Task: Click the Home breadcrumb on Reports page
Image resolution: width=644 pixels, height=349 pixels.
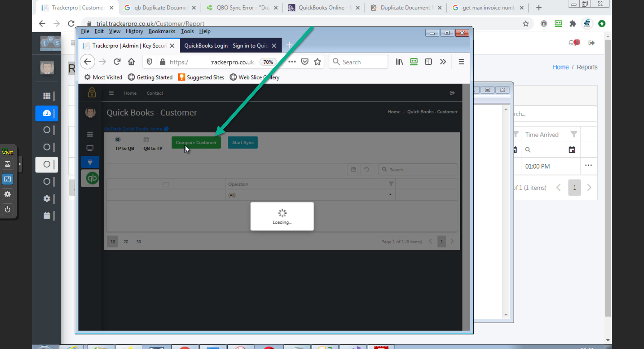Action: (560, 67)
